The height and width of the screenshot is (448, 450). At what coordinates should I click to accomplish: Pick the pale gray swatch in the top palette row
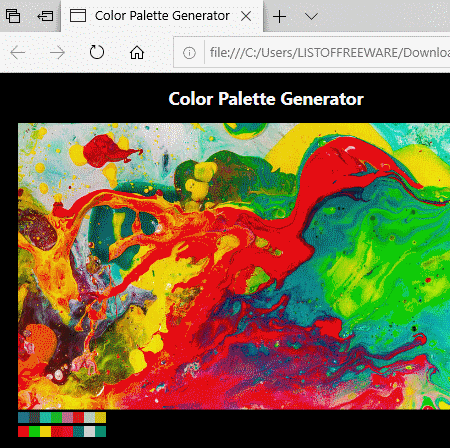89,417
